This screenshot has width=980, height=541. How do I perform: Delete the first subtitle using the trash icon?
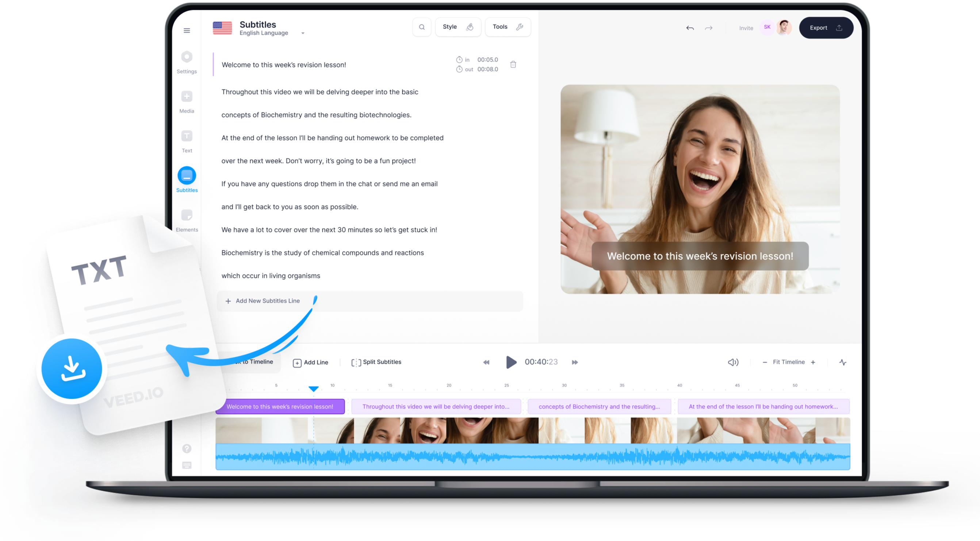point(513,64)
